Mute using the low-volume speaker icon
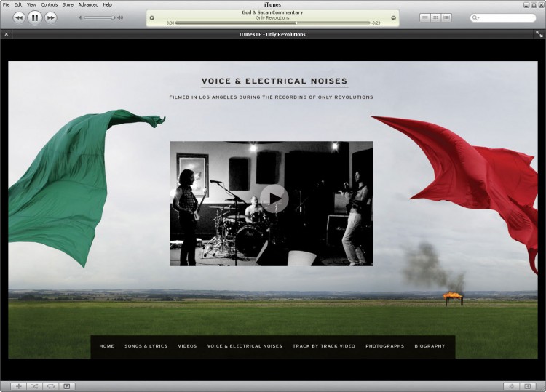 (80, 17)
